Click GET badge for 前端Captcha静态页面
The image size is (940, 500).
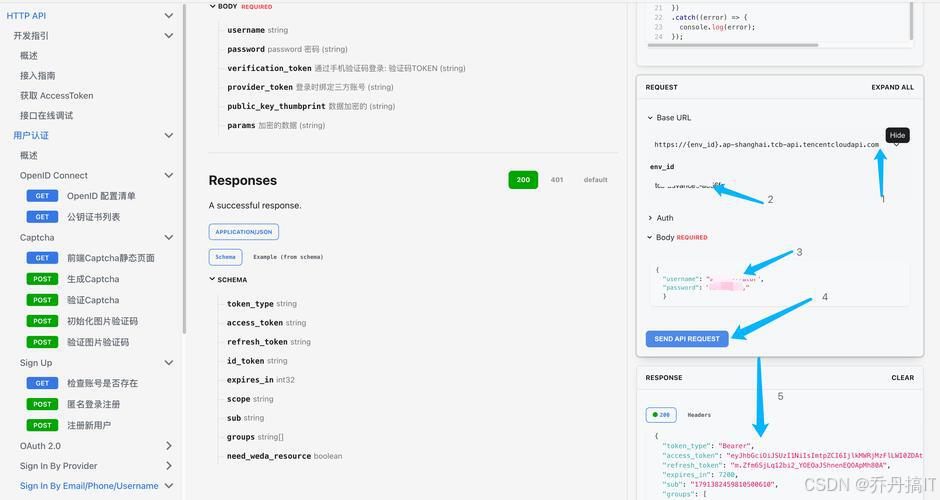point(42,258)
